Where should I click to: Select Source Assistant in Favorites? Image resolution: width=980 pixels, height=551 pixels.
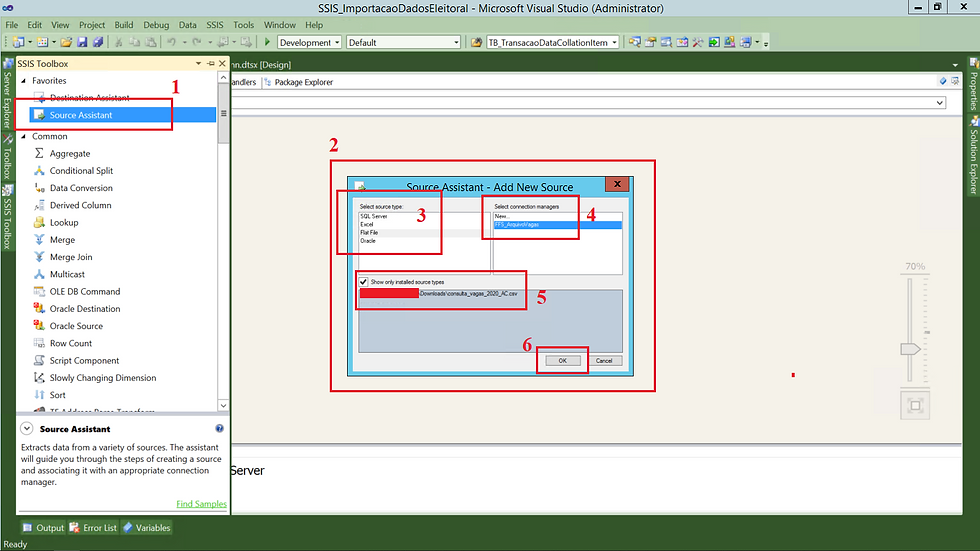point(122,115)
